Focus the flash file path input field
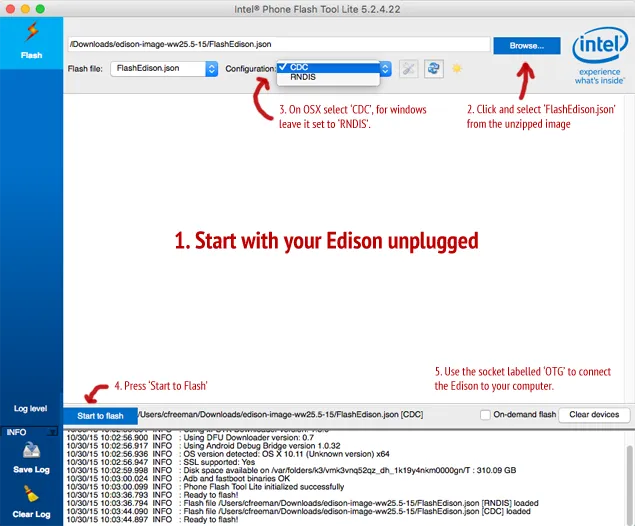The height and width of the screenshot is (526, 635). click(x=279, y=44)
